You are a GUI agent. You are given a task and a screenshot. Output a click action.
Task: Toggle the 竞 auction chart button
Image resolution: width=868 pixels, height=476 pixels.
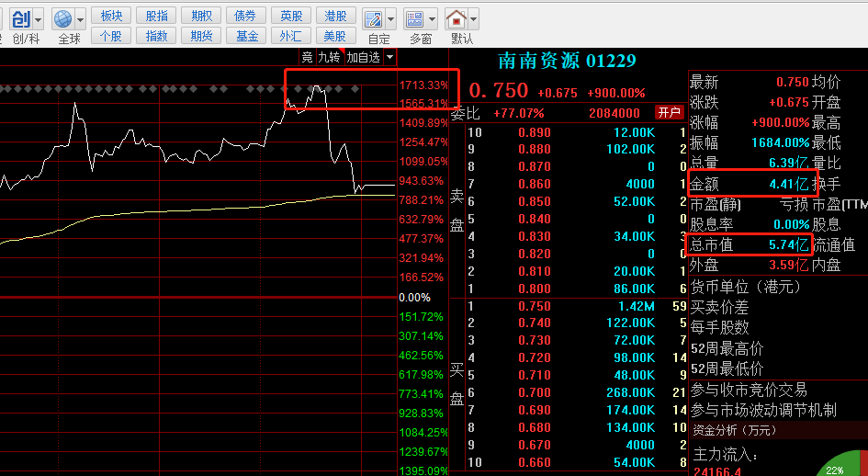coord(307,57)
